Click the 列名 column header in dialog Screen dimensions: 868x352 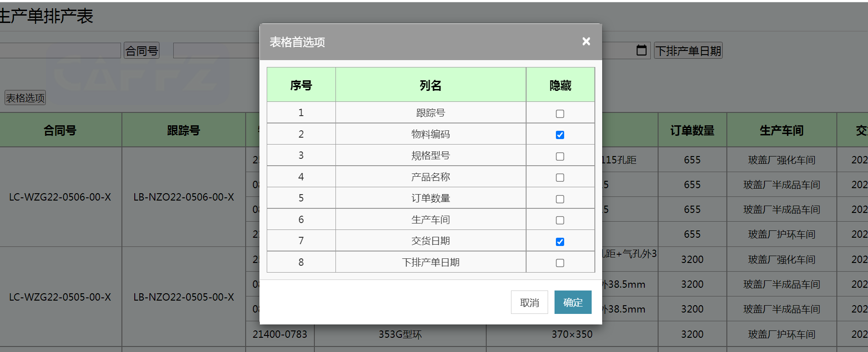(430, 85)
